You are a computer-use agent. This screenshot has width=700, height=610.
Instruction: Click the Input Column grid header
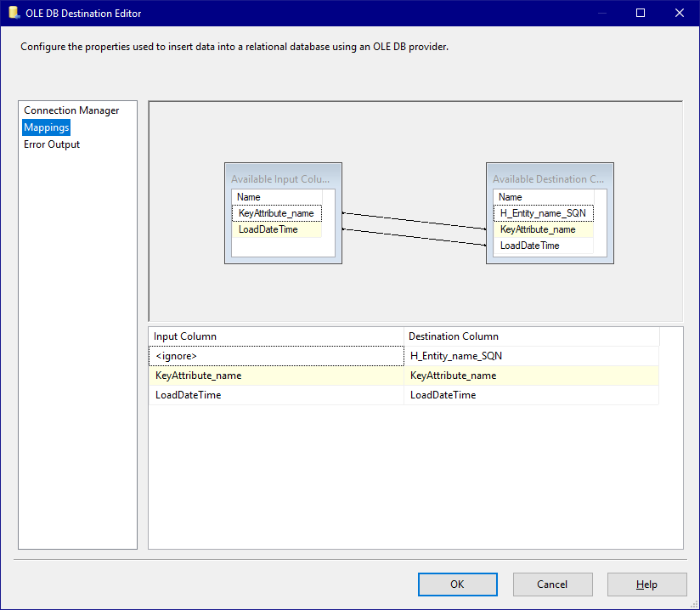(x=276, y=336)
